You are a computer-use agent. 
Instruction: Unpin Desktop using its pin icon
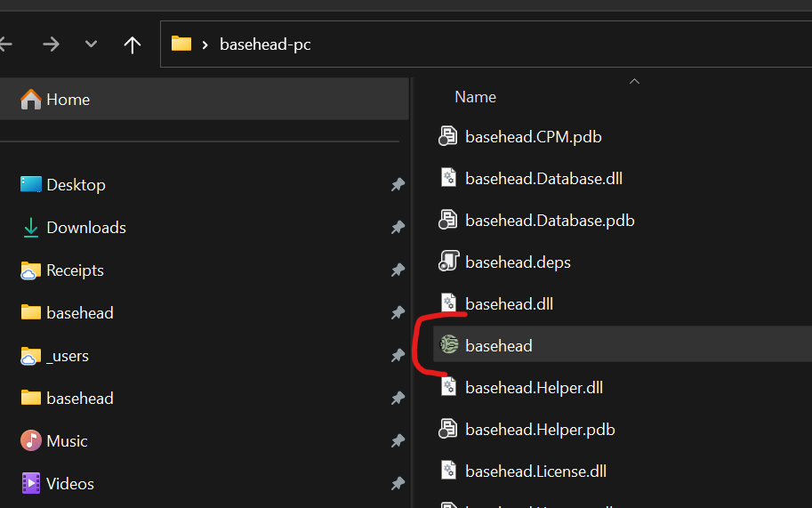[x=398, y=184]
